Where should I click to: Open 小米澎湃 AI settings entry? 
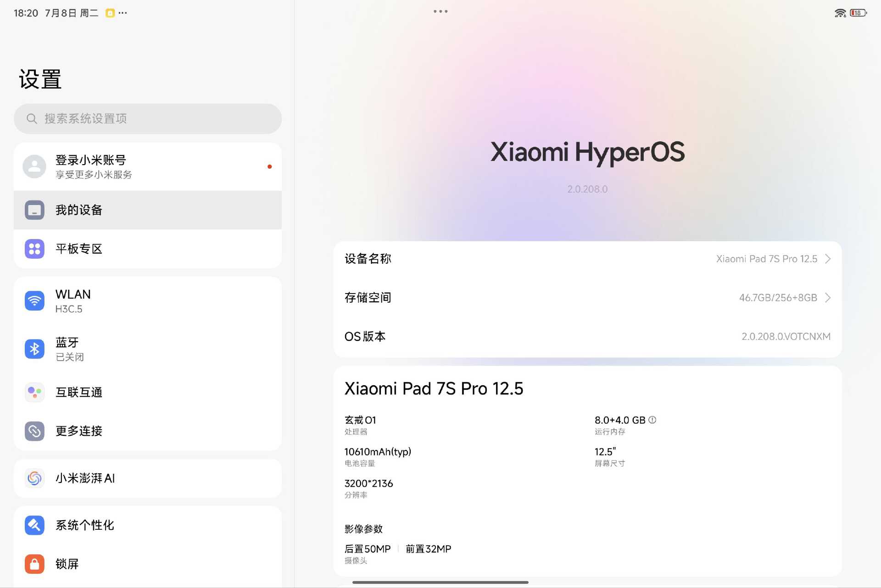pos(148,478)
